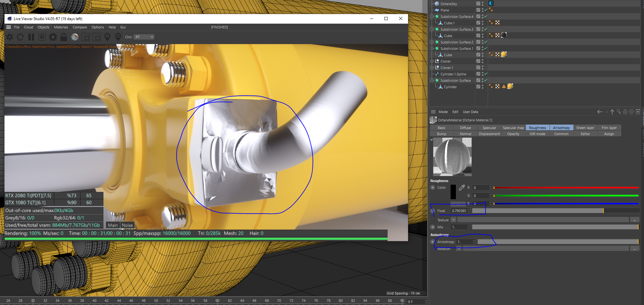Click the Main button in Live Viewer
The image size is (644, 305).
[x=113, y=225]
